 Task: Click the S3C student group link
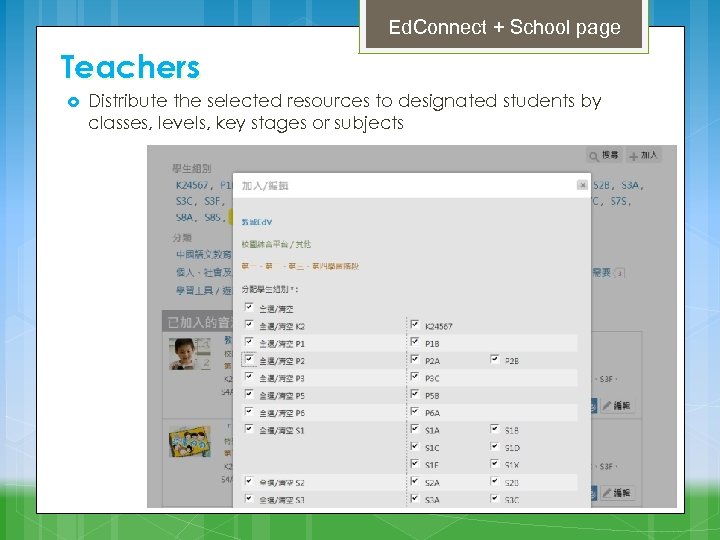tap(184, 201)
